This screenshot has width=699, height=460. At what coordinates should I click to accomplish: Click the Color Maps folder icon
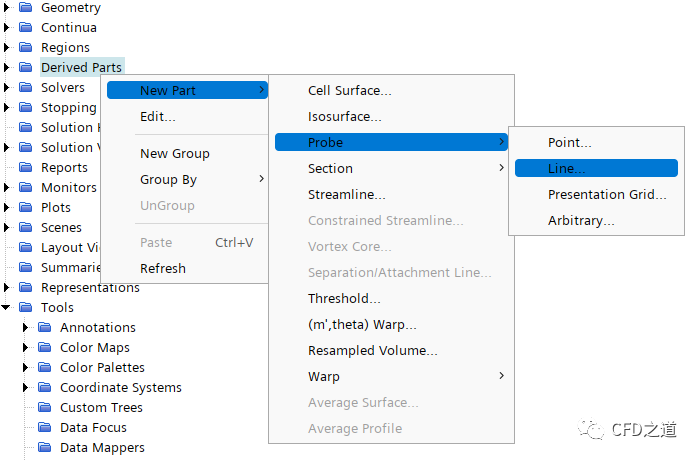pyautogui.click(x=44, y=348)
